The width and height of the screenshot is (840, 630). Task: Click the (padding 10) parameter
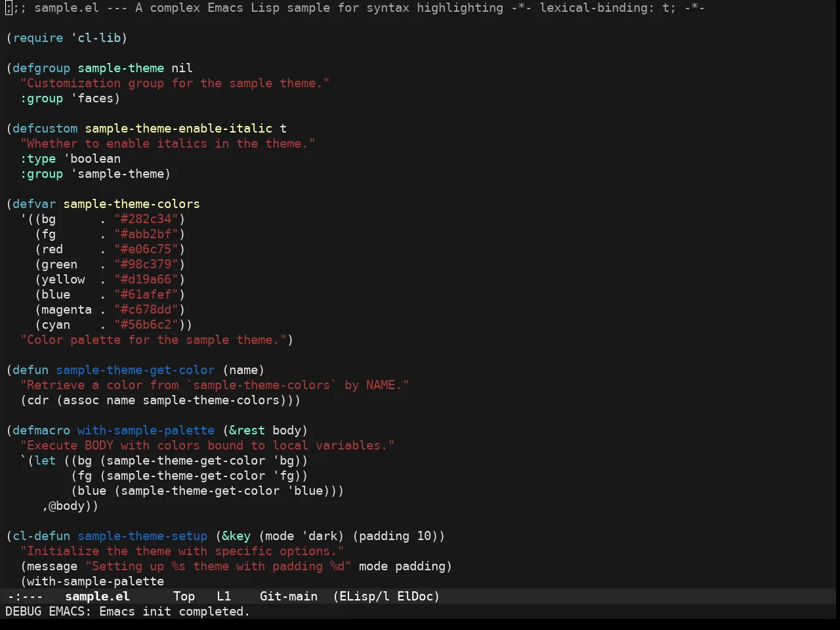coord(398,535)
